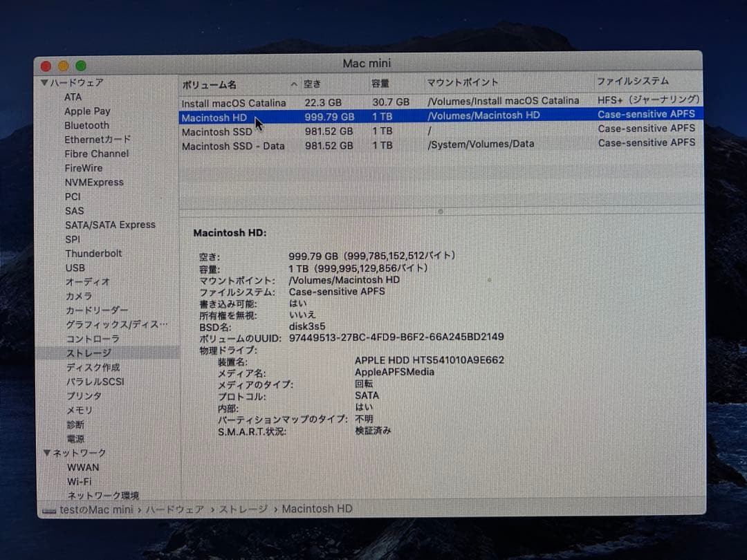Open the Bluetooth hardware category

pyautogui.click(x=86, y=125)
